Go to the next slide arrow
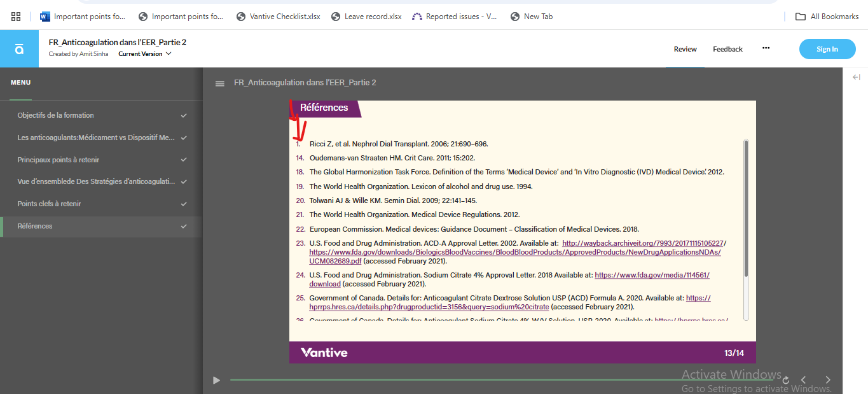The height and width of the screenshot is (394, 868). [x=828, y=380]
